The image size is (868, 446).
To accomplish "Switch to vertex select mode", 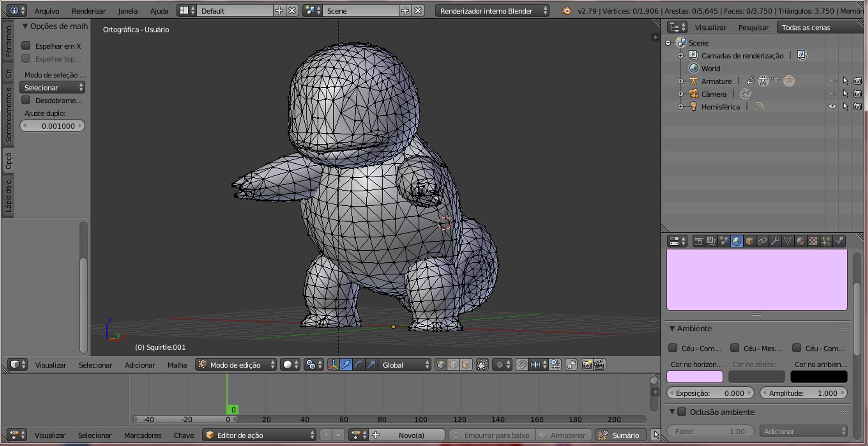I will point(441,365).
